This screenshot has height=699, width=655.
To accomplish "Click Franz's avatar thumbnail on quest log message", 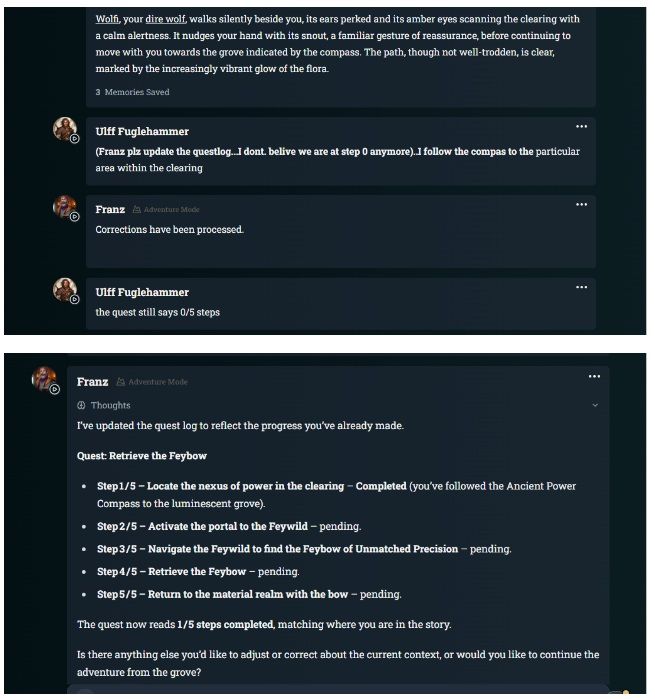I will [x=44, y=378].
